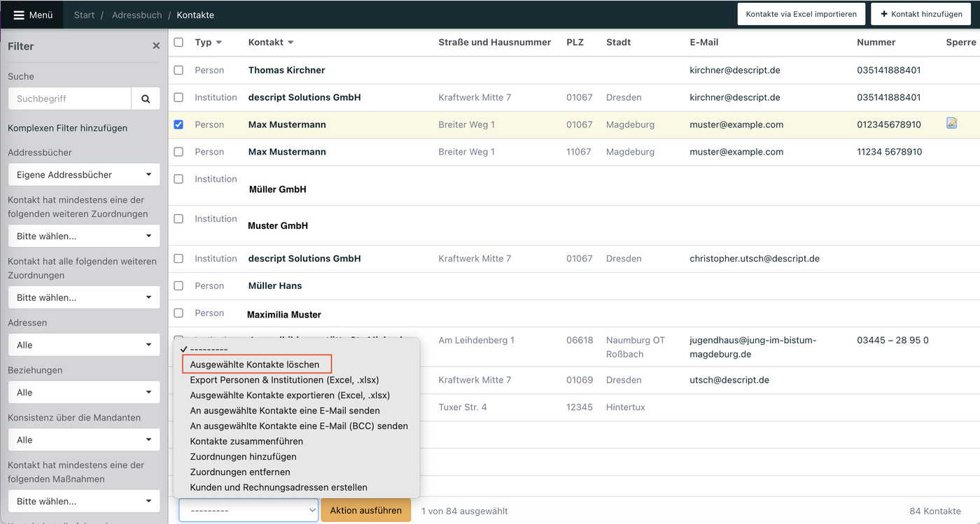This screenshot has height=524, width=980.
Task: Select Kontakte zusammenführen option
Action: point(246,441)
